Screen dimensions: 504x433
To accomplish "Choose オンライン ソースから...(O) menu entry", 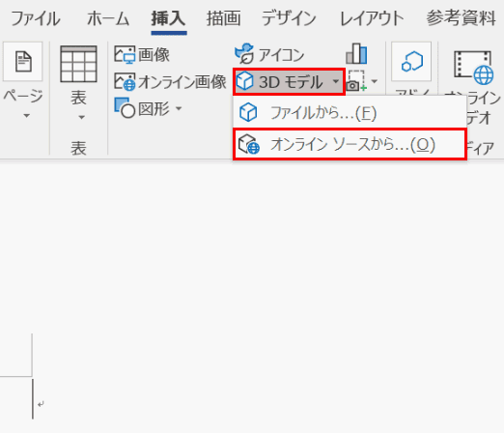I will (x=350, y=144).
